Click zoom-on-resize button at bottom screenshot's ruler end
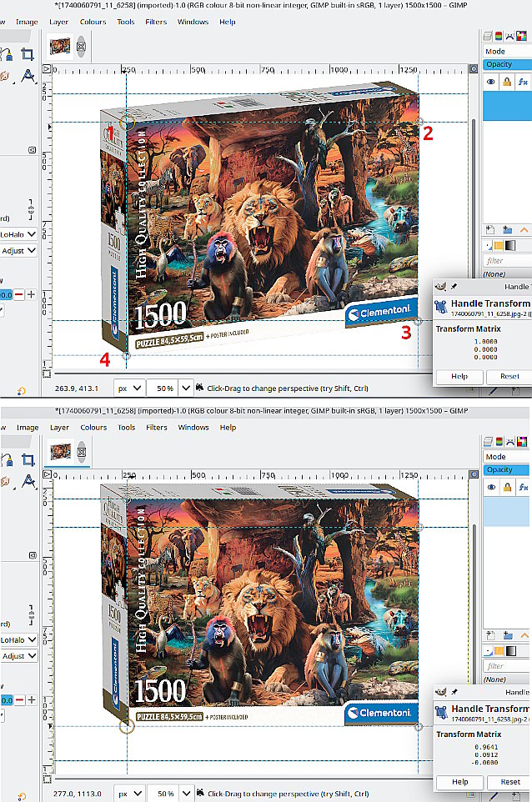The width and height of the screenshot is (532, 802). tap(474, 474)
